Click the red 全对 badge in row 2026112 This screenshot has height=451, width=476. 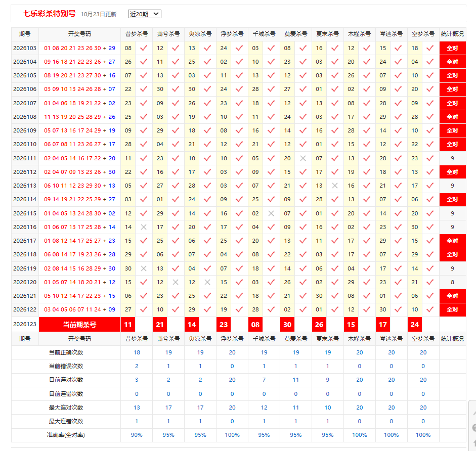click(452, 172)
